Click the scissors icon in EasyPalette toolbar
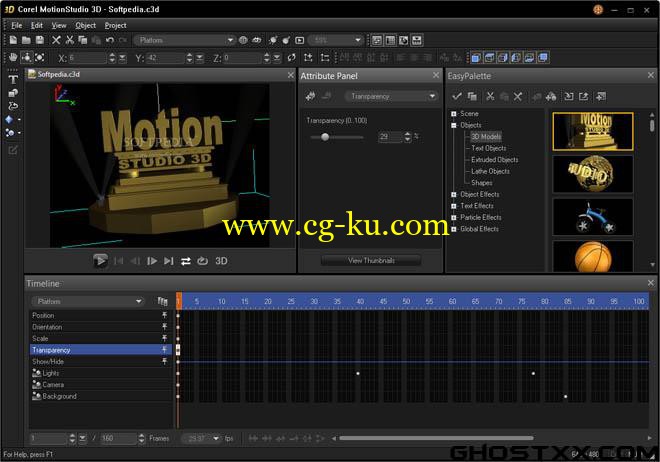This screenshot has height=462, width=660. pyautogui.click(x=490, y=96)
